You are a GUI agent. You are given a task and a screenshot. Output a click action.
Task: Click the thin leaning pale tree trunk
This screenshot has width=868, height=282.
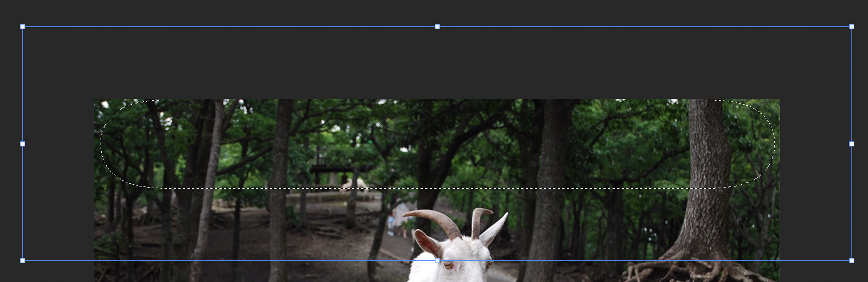click(209, 183)
